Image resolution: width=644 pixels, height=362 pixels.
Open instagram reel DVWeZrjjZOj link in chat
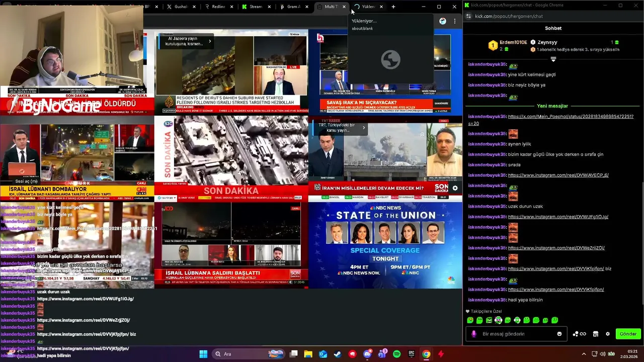click(556, 248)
